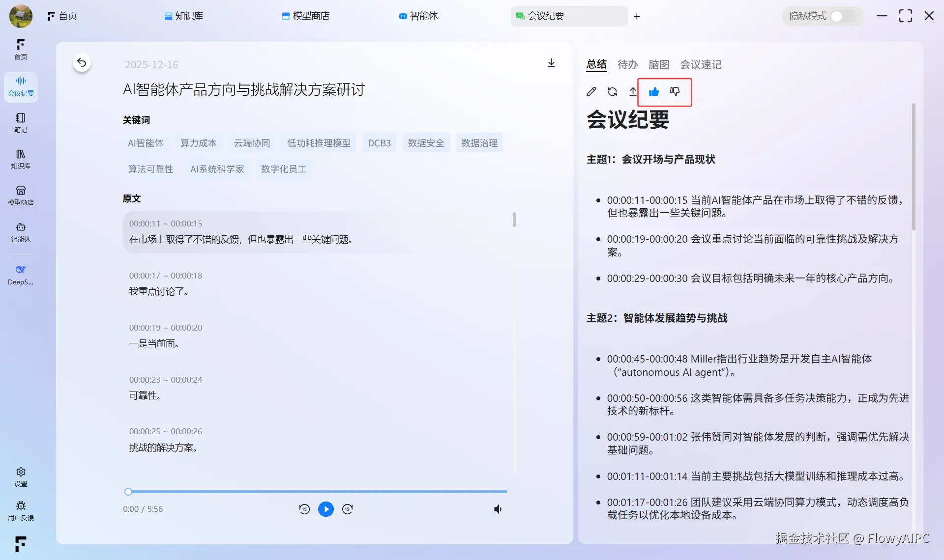Click the share/export summary icon
This screenshot has height=560, width=944.
(x=633, y=92)
